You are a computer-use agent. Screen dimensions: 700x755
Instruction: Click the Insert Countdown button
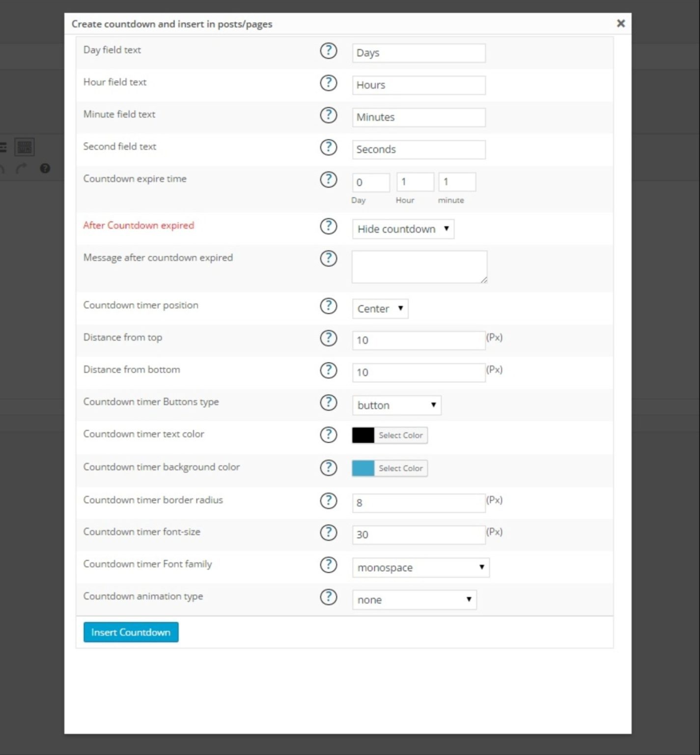(130, 632)
